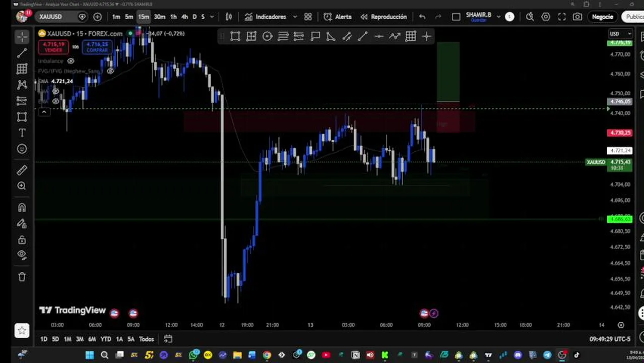The width and height of the screenshot is (644, 363).
Task: Select the polyline path tool in favorites toolbar
Action: [395, 36]
